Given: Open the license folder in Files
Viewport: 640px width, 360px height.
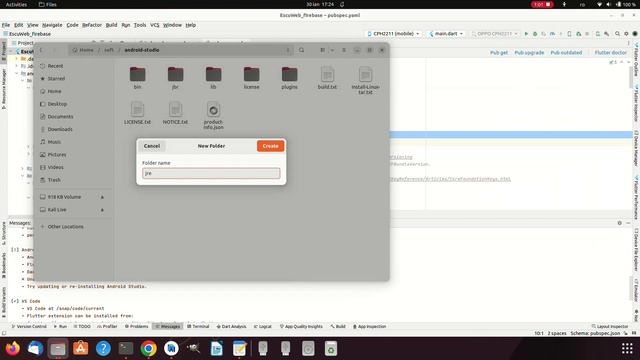Looking at the screenshot, I should coord(251,78).
